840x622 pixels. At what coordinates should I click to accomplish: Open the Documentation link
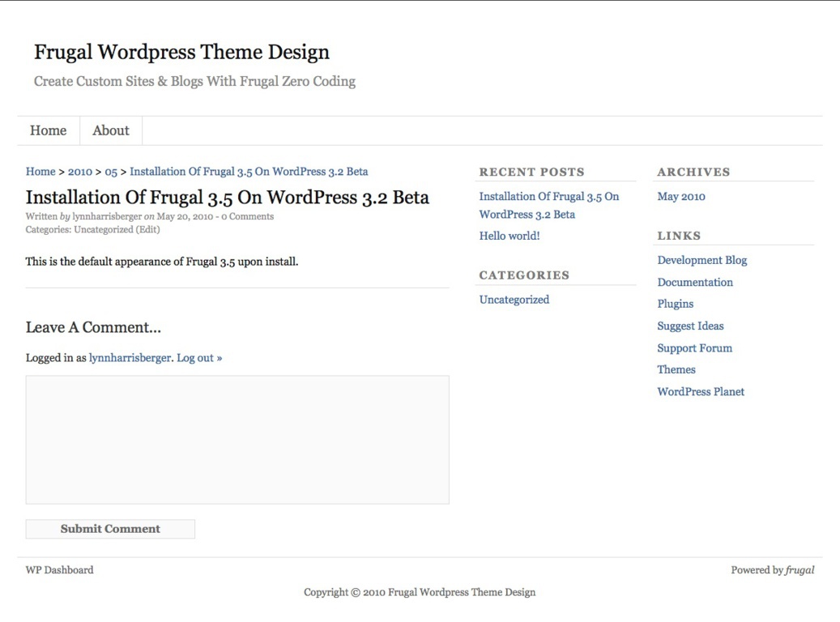pos(695,283)
